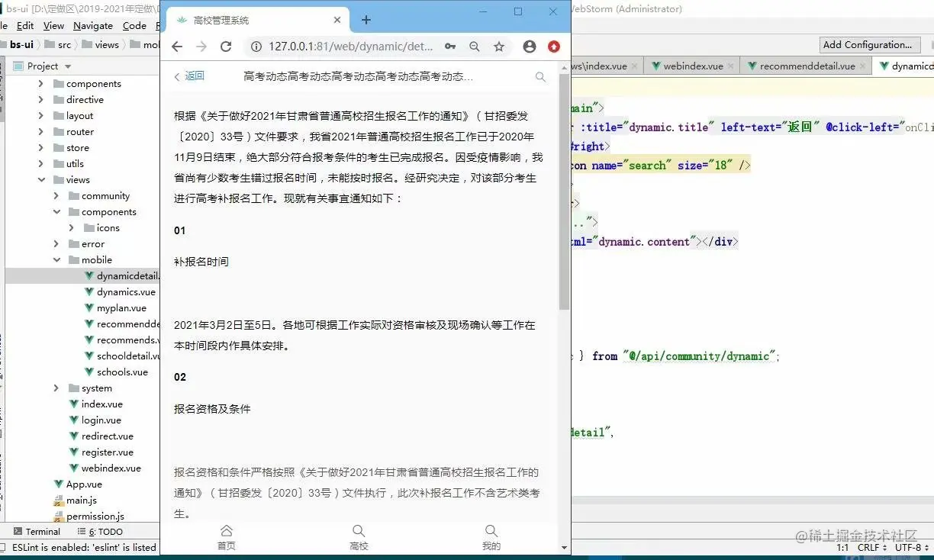
Task: Open 高校 in bottom tabbar
Action: (359, 537)
